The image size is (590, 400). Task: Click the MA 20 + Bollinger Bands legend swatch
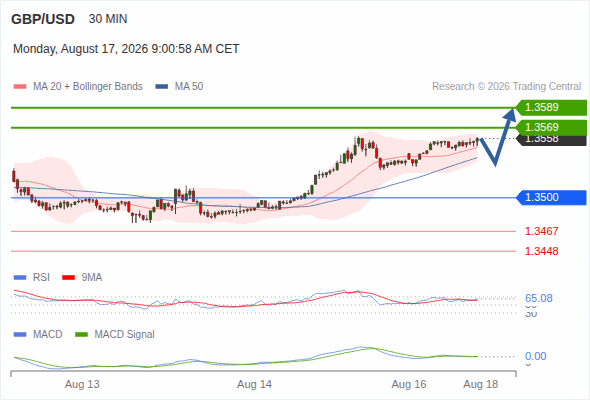pyautogui.click(x=20, y=87)
